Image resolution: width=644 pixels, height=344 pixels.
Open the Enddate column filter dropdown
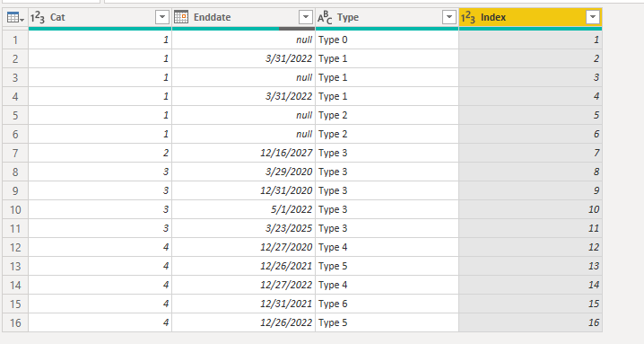306,17
